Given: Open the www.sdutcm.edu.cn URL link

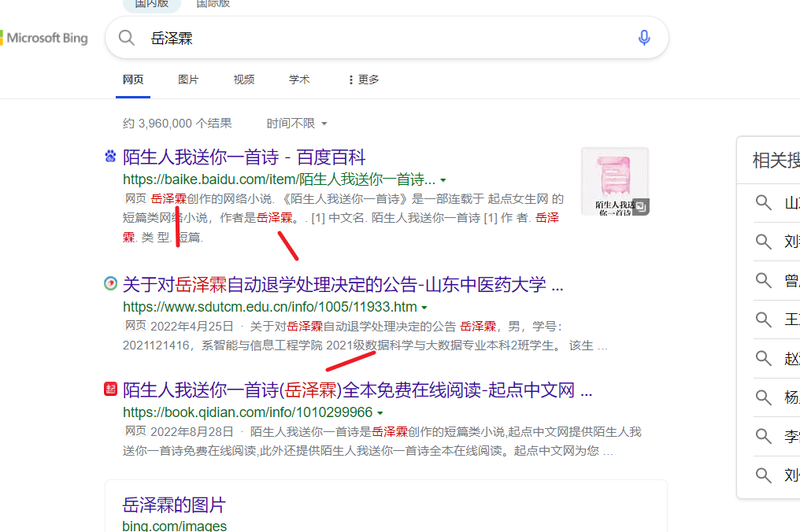Looking at the screenshot, I should click(270, 307).
